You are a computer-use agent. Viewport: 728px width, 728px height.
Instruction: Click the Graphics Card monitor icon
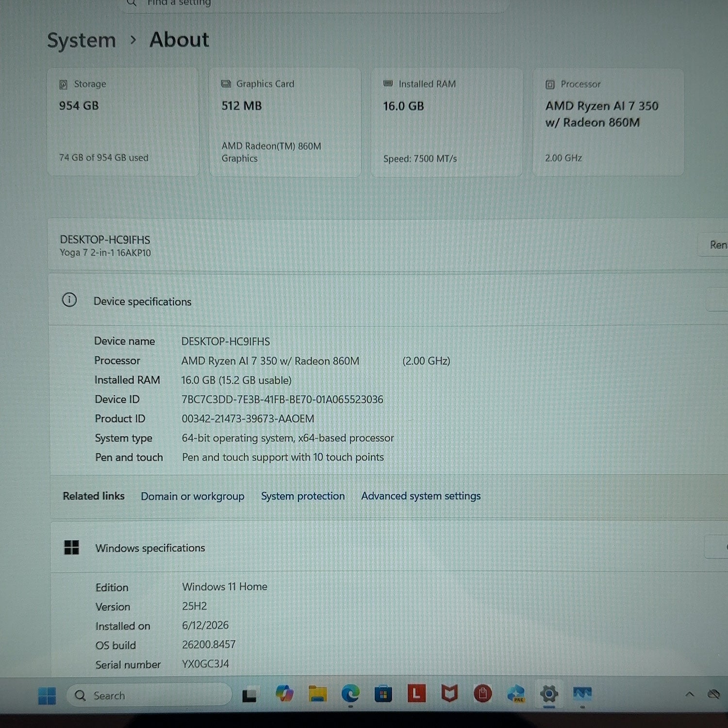[226, 84]
